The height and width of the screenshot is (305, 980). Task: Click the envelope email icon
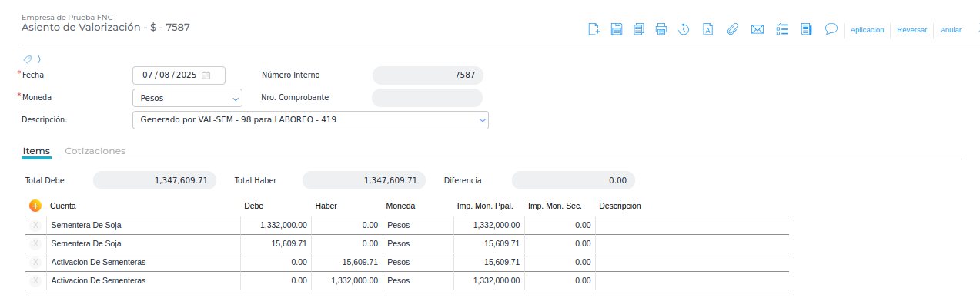coord(758,30)
